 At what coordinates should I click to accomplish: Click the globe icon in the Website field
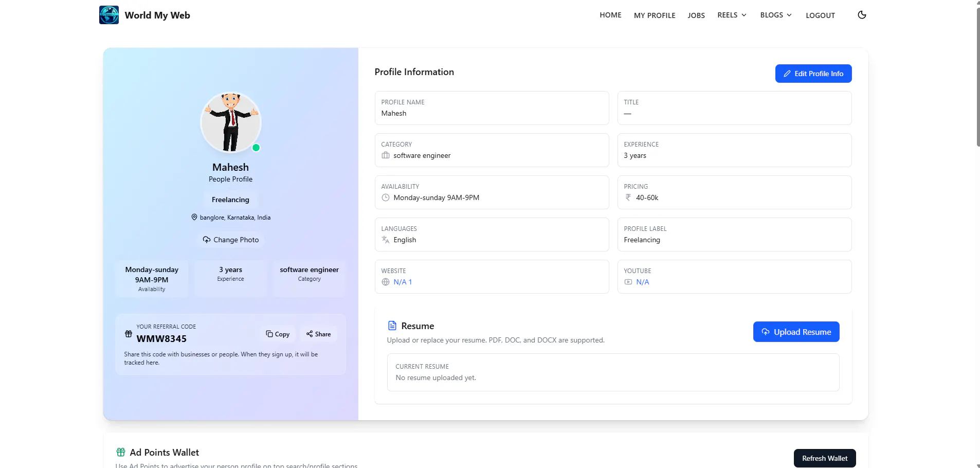[x=386, y=282]
